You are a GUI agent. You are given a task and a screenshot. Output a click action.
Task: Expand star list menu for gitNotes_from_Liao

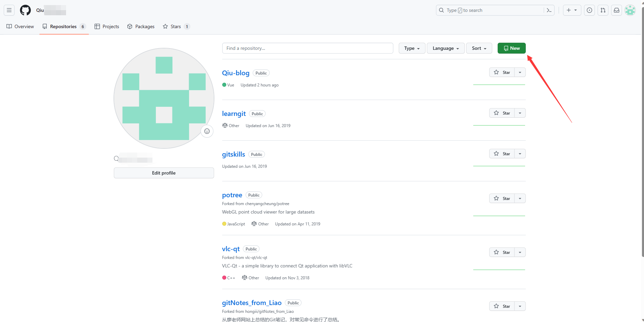click(x=520, y=306)
